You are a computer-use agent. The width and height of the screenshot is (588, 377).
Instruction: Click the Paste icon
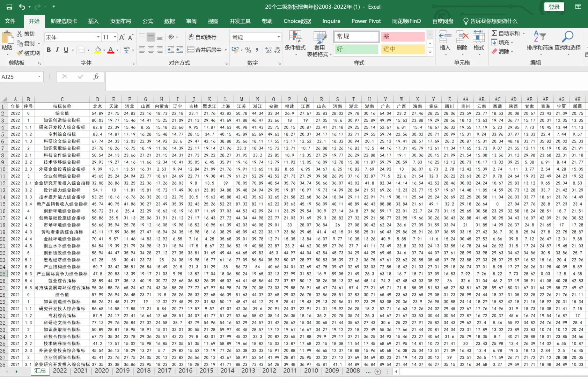click(x=7, y=38)
